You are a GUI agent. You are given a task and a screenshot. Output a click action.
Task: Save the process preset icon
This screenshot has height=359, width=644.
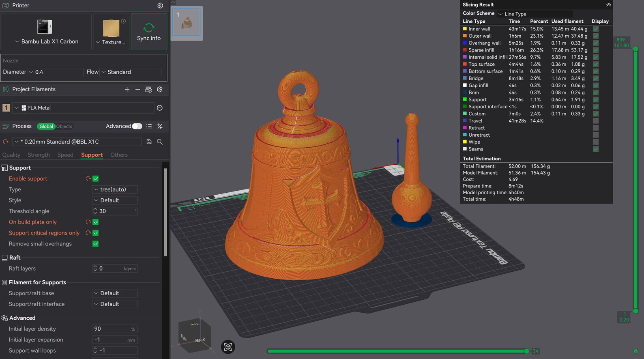coord(149,142)
